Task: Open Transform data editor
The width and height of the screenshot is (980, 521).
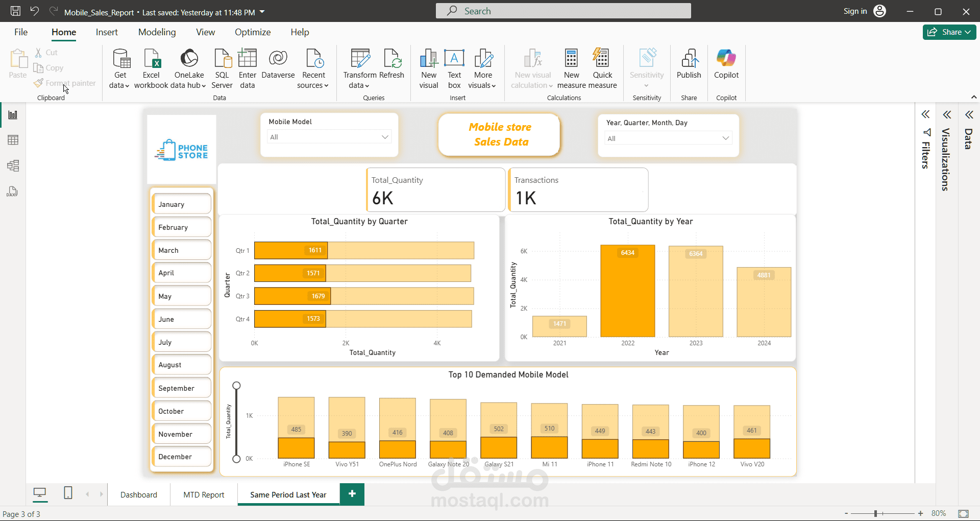Action: [x=360, y=69]
